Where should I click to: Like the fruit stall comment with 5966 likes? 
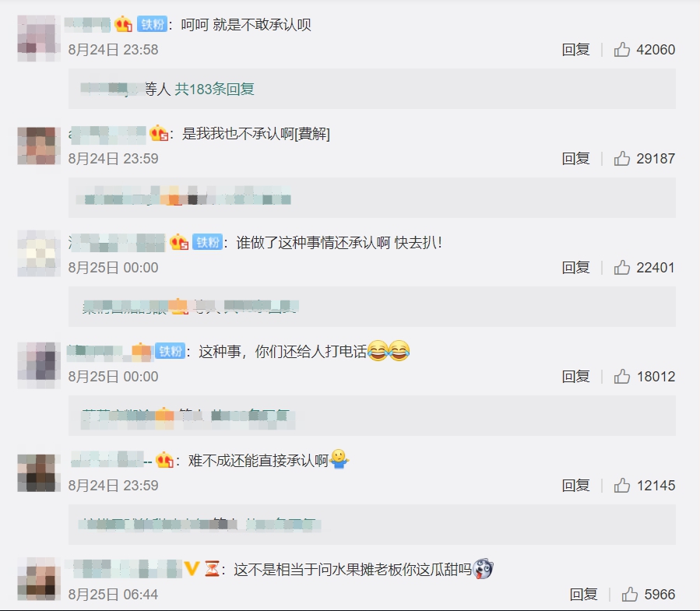[x=630, y=594]
